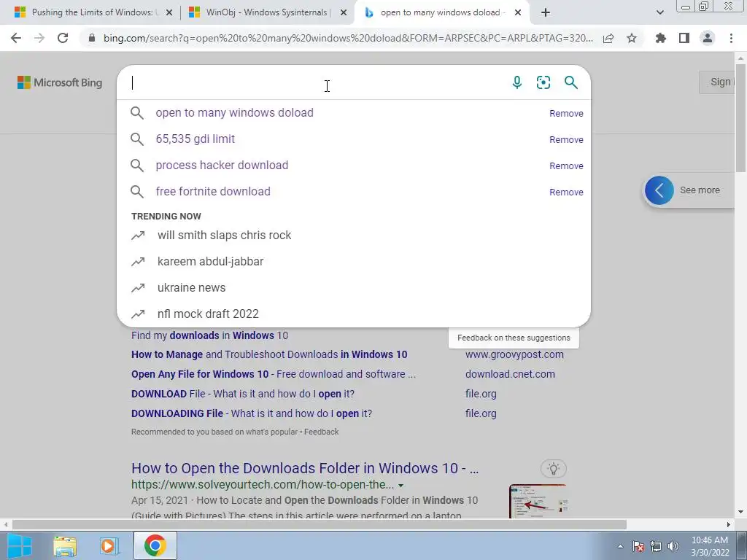Click the first result thumbnail image
The height and width of the screenshot is (560, 747).
(x=538, y=502)
